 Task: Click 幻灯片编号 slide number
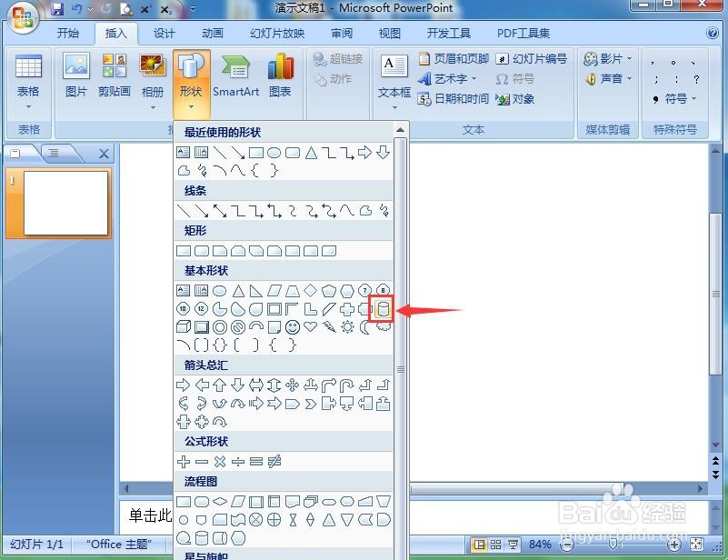(532, 58)
